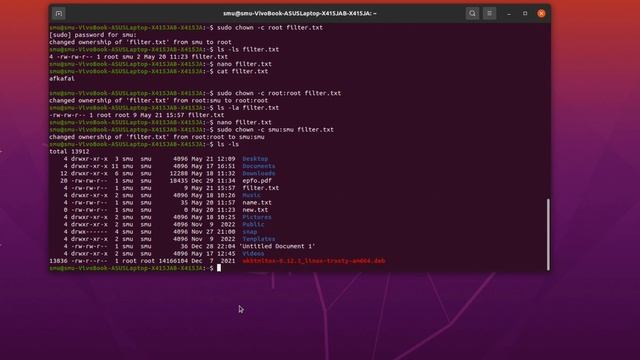Click the Desktop directory entry

(255, 159)
